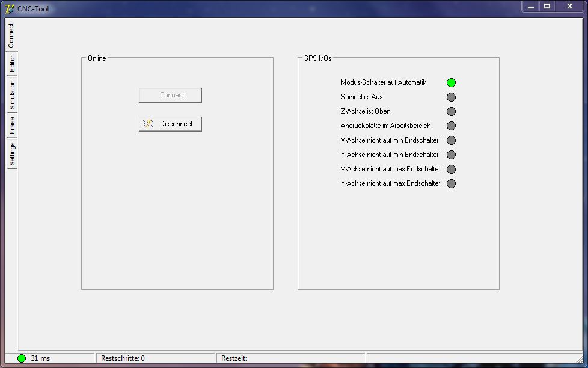Image resolution: width=588 pixels, height=368 pixels.
Task: Go to the Settings tab
Action: (x=12, y=154)
